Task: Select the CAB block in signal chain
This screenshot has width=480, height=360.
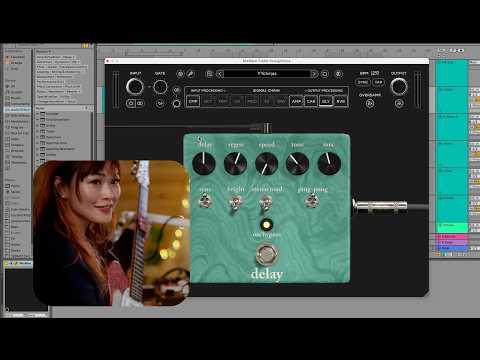Action: click(x=311, y=101)
